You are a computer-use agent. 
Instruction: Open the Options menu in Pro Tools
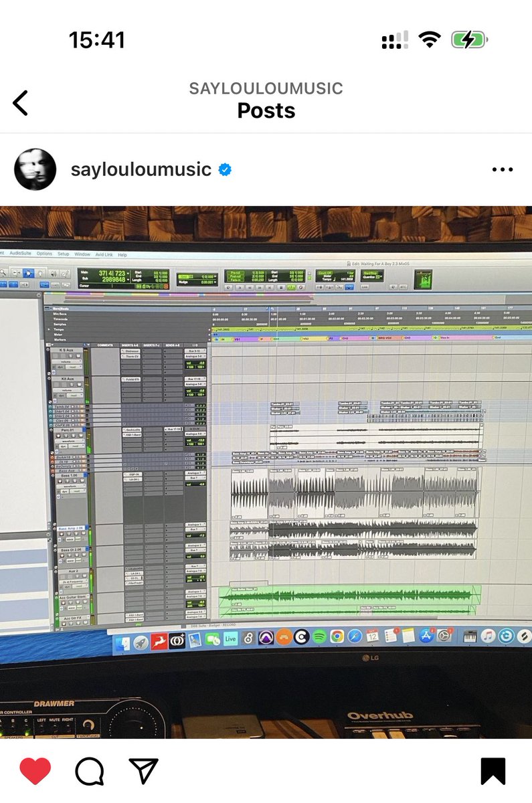pos(44,254)
